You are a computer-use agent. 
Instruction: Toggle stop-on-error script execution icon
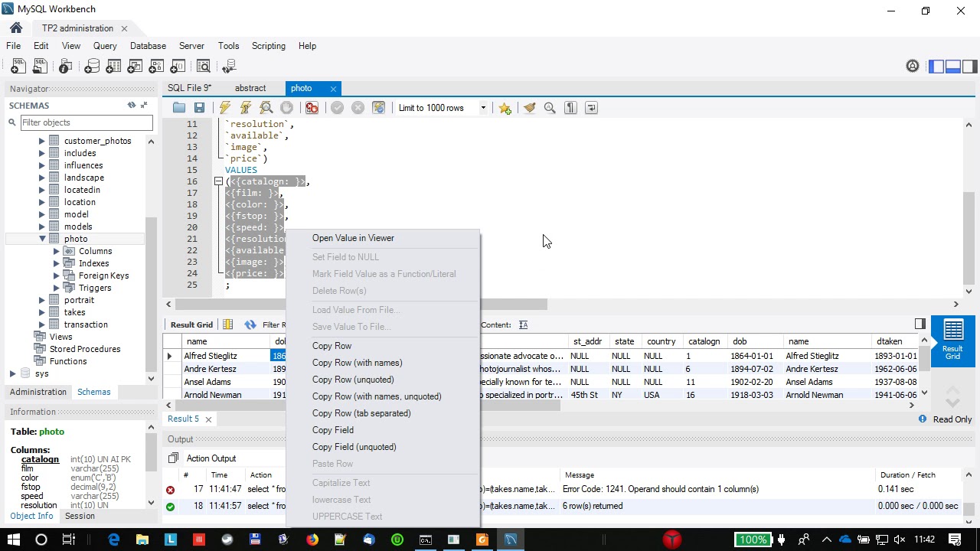[x=312, y=108]
